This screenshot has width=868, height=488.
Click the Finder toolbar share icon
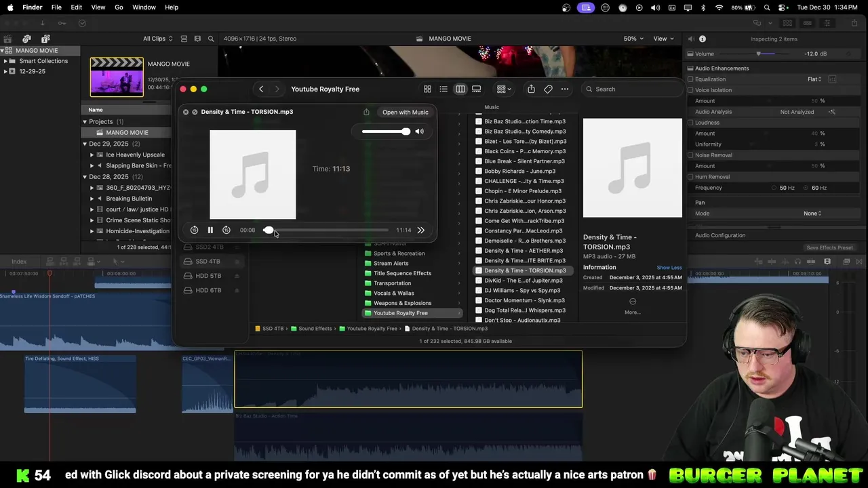tap(531, 89)
